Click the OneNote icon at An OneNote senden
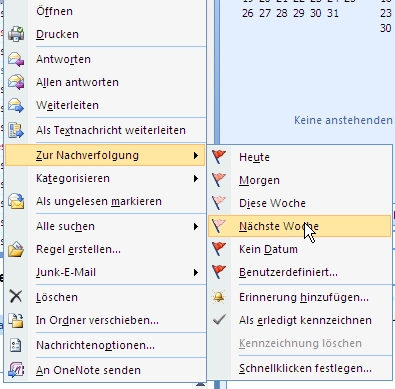Screen dimensions: 395x389 click(x=16, y=370)
